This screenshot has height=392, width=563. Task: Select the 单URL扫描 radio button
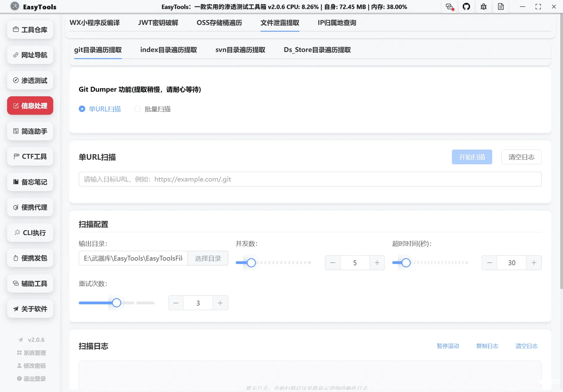click(x=82, y=109)
